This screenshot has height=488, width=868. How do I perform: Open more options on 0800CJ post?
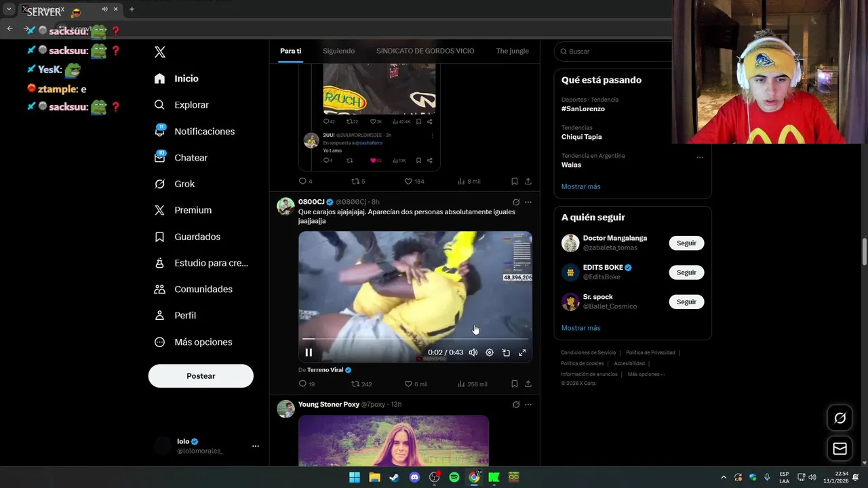(528, 202)
